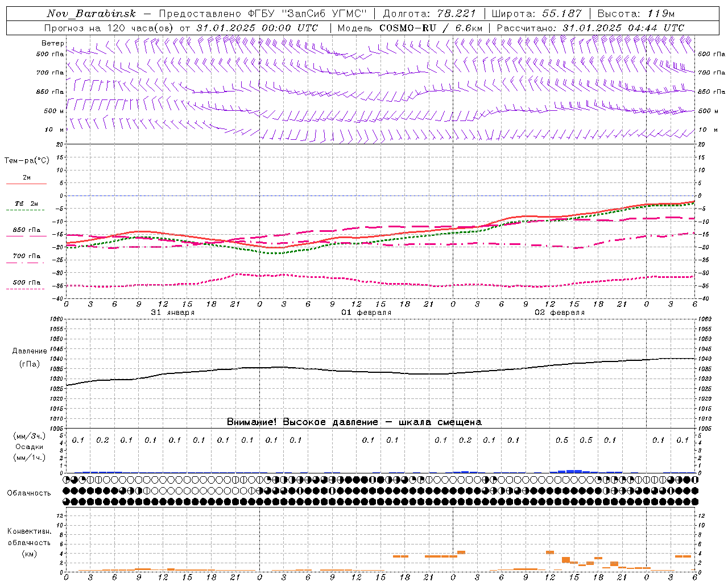The width and height of the screenshot is (728, 582).
Task: Click the 'Td 2м' dashed legend line
Action: [26, 210]
